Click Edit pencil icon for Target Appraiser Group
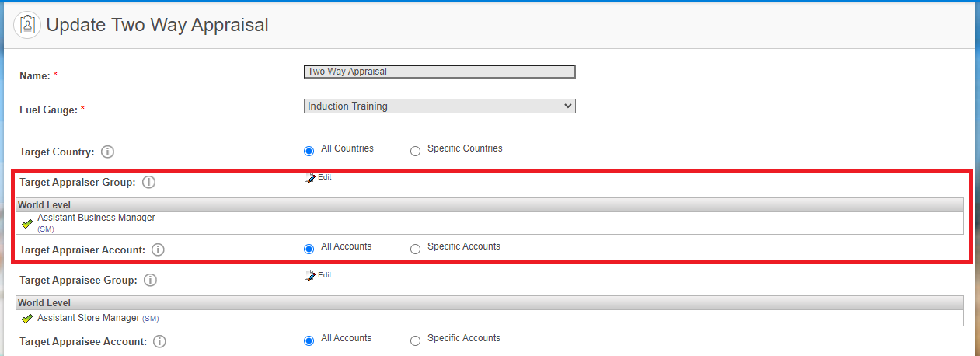The height and width of the screenshot is (356, 980). [x=310, y=177]
